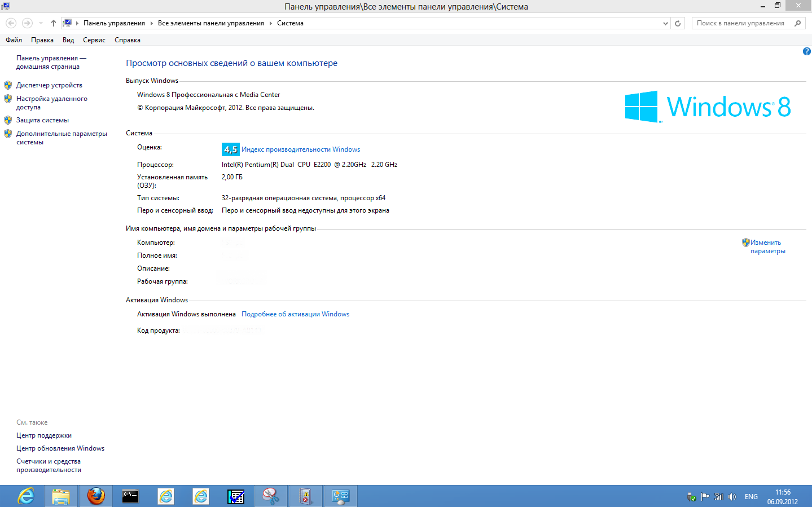This screenshot has width=812, height=507.
Task: Click the shield icon beside 'Изменить параметры'
Action: (745, 243)
